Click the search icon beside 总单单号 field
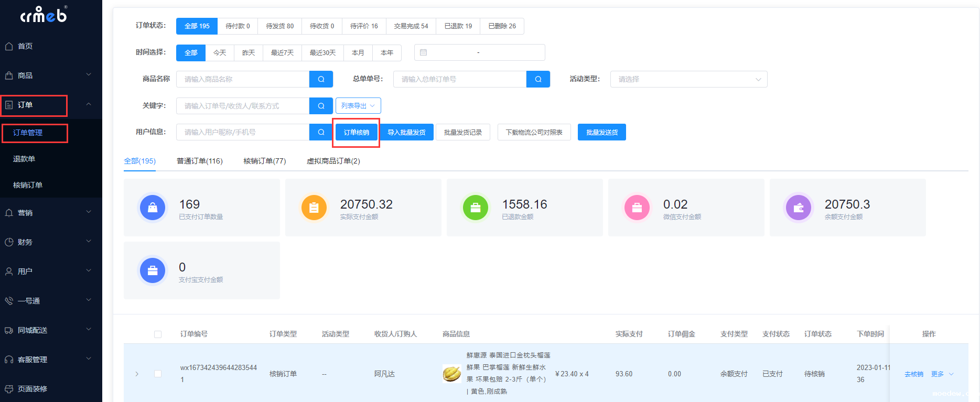Image resolution: width=980 pixels, height=402 pixels. coord(538,79)
